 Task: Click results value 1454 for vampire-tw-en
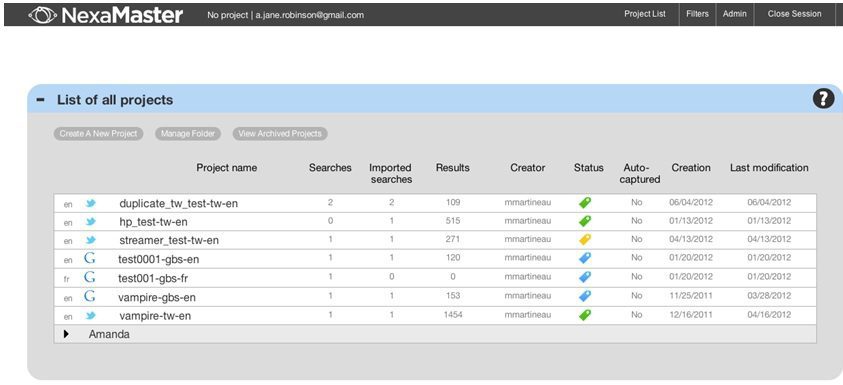453,315
